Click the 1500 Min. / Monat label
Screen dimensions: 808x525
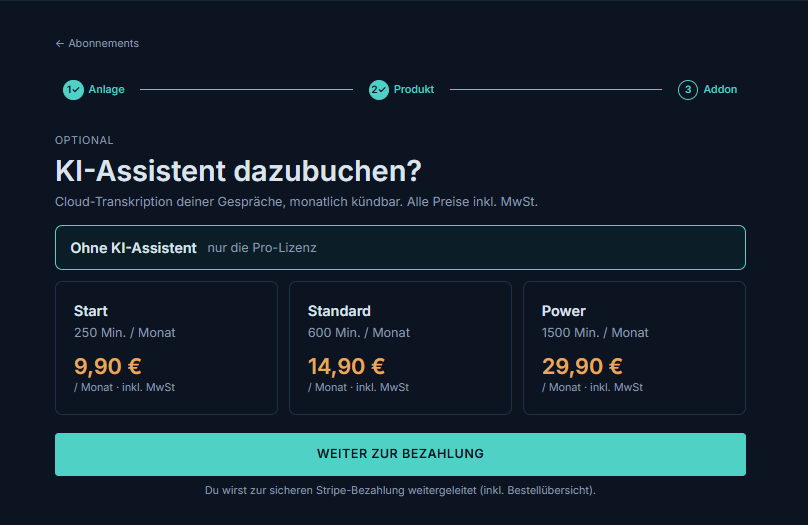[x=595, y=333]
